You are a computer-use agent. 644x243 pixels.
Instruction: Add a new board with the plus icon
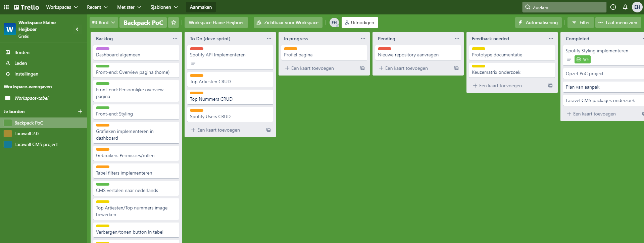tap(80, 111)
